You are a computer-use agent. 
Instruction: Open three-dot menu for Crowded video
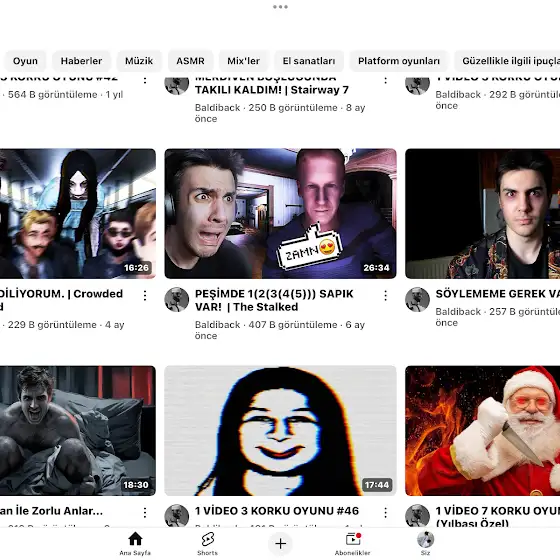point(145,295)
